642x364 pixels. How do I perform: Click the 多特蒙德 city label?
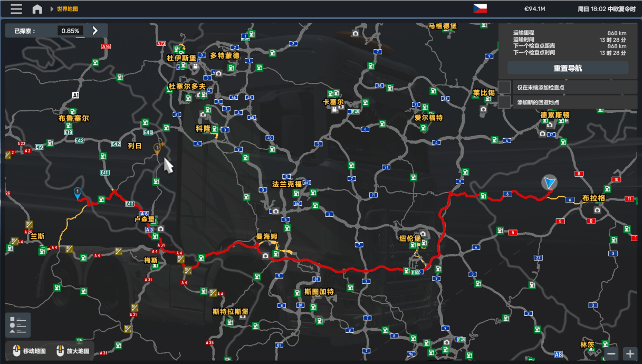pyautogui.click(x=225, y=55)
